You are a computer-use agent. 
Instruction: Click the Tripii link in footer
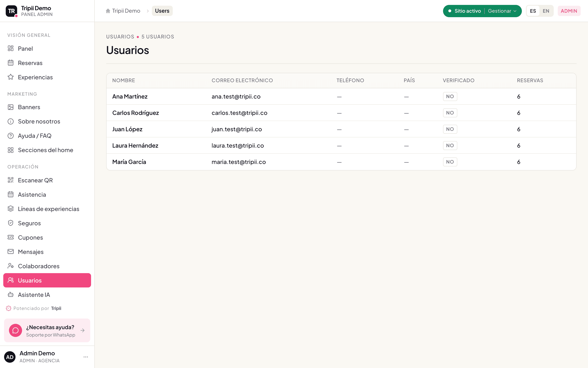point(56,308)
